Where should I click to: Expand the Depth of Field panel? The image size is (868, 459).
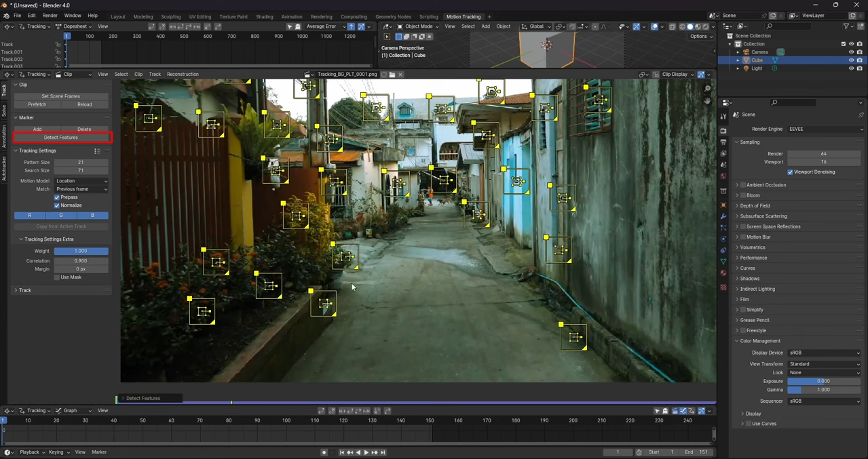(x=755, y=206)
